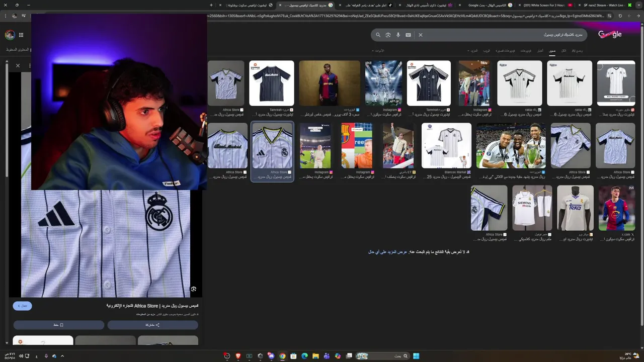Select the highlighted Africa Store Adidas jersey thumbnail
Image resolution: width=644 pixels, height=362 pixels.
coord(272,145)
